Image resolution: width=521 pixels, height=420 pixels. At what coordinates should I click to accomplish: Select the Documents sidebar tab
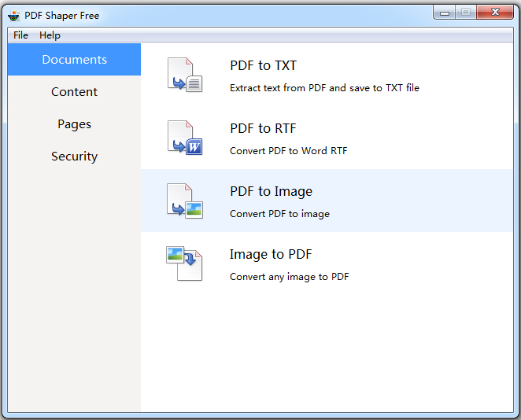tap(75, 60)
